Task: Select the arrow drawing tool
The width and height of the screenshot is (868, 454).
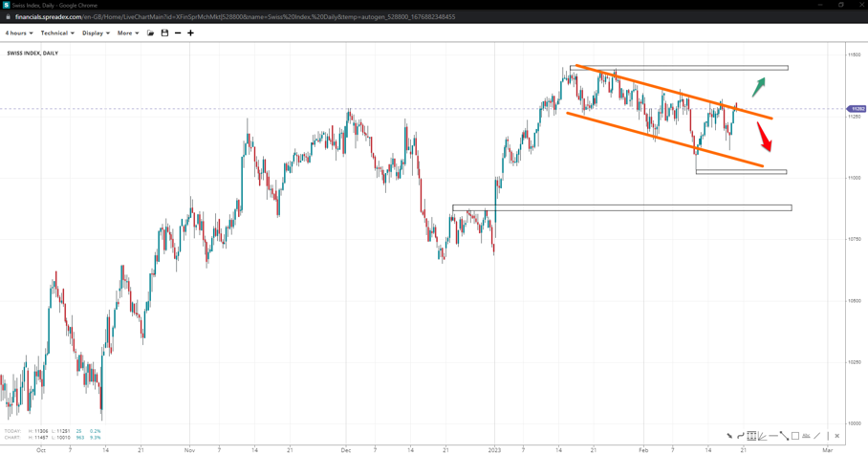Action: 729,436
